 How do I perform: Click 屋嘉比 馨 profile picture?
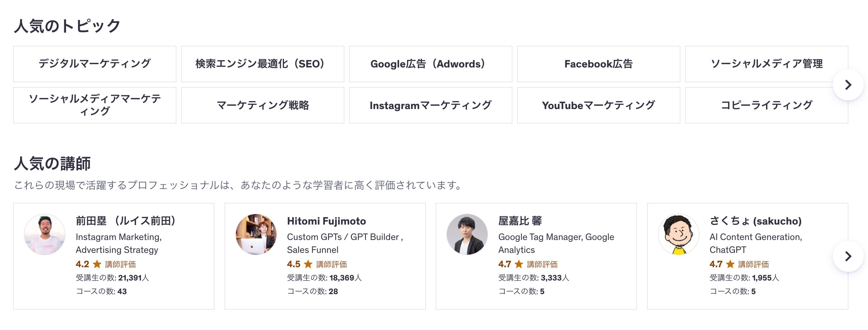tap(467, 235)
